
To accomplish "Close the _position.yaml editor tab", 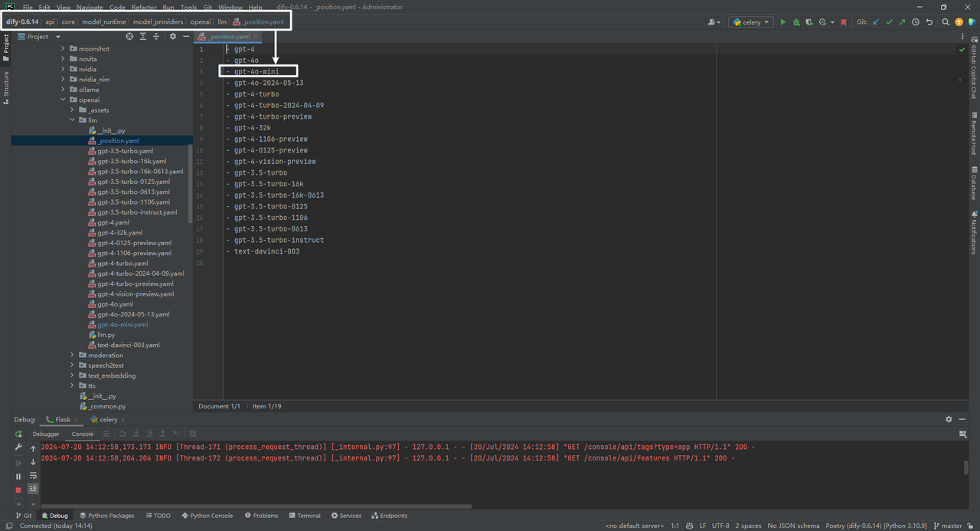I will [256, 36].
